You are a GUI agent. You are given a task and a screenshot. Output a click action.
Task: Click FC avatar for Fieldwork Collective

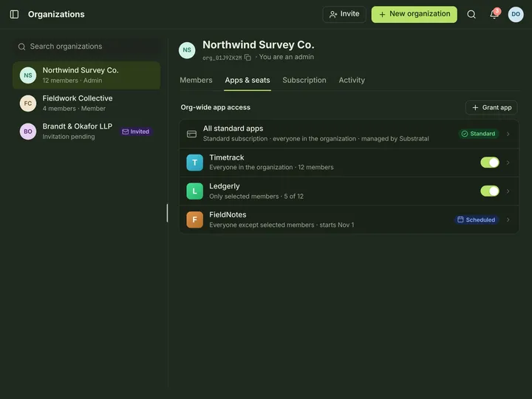(28, 103)
